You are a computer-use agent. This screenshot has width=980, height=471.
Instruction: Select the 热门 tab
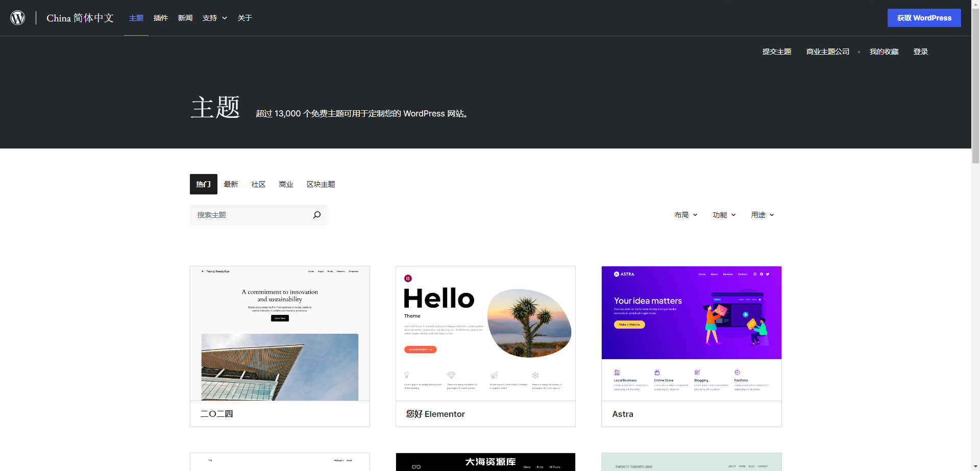(204, 184)
